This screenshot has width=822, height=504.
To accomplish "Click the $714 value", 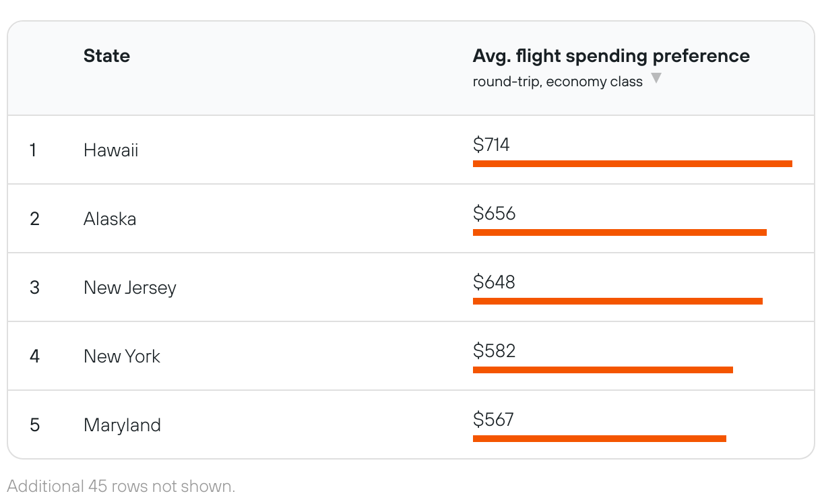I will [491, 144].
